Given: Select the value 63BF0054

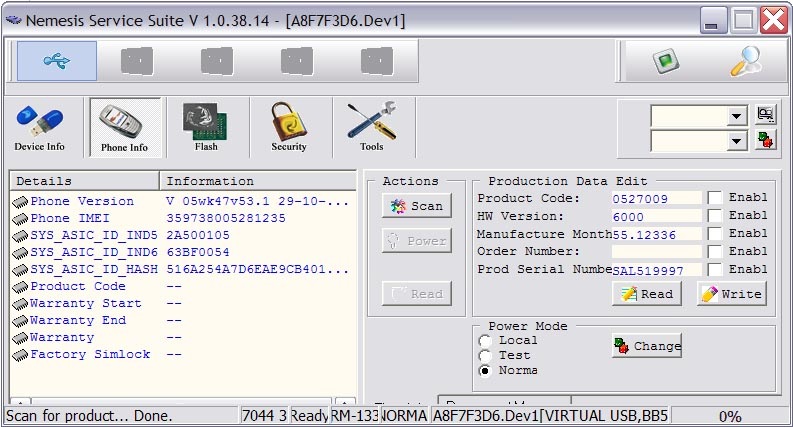Looking at the screenshot, I should [198, 252].
